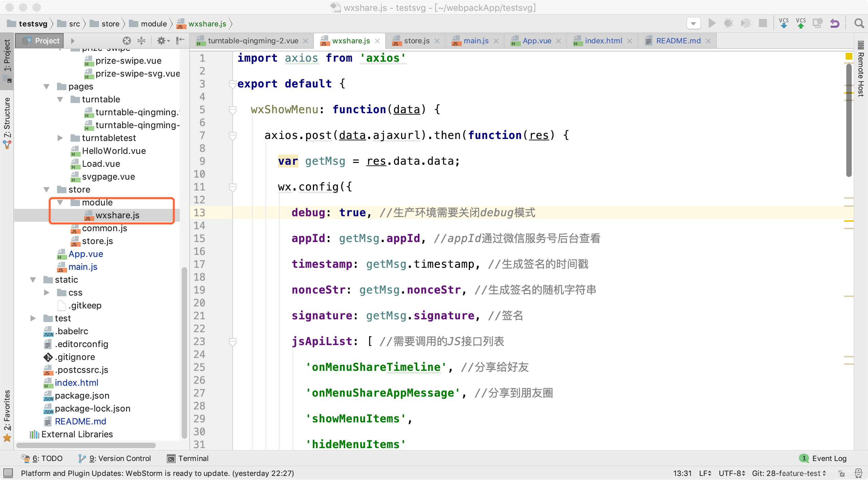
Task: Switch to the README.md tab
Action: [x=678, y=41]
